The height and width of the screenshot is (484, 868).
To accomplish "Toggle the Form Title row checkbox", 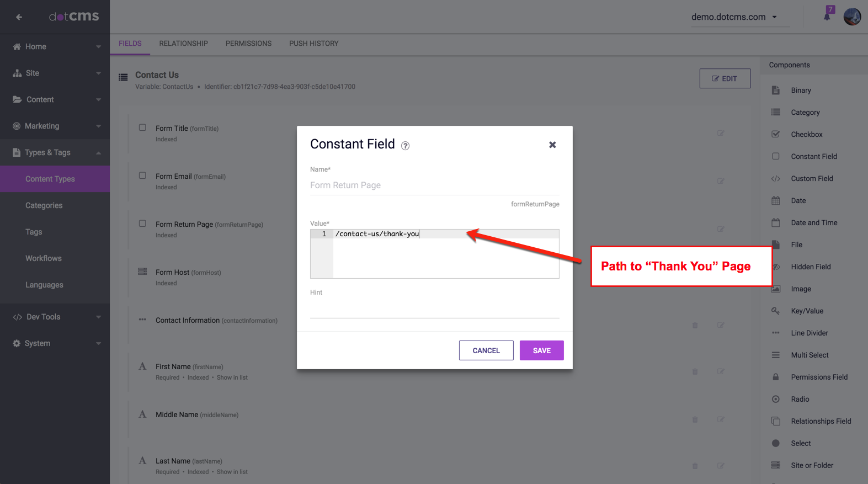I will (x=142, y=128).
